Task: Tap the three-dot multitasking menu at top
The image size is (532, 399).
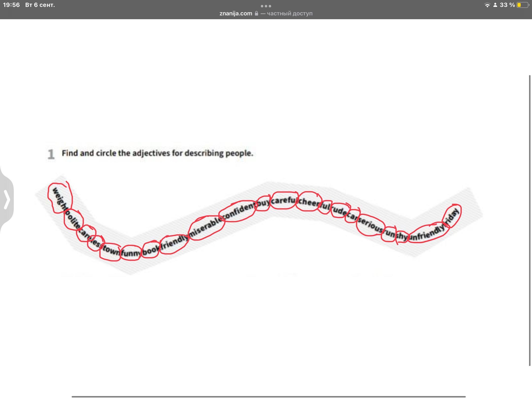Action: pyautogui.click(x=266, y=6)
